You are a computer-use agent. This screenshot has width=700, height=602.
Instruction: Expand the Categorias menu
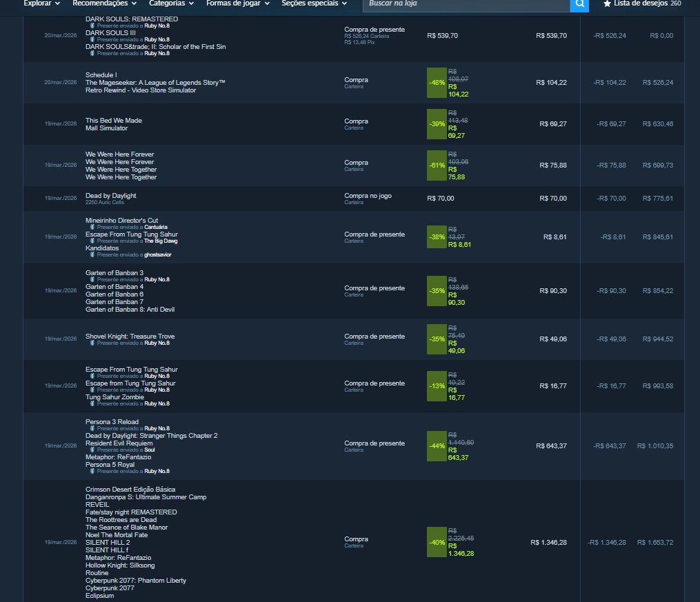(x=172, y=3)
